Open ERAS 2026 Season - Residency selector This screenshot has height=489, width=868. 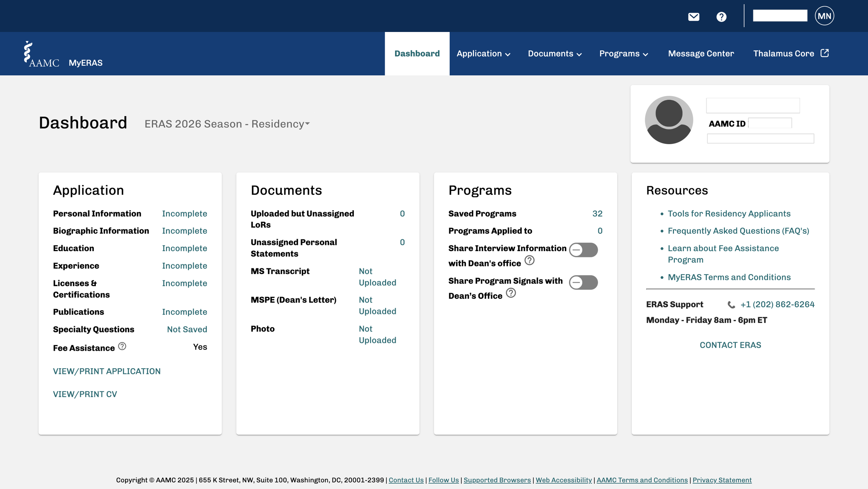[x=227, y=124]
